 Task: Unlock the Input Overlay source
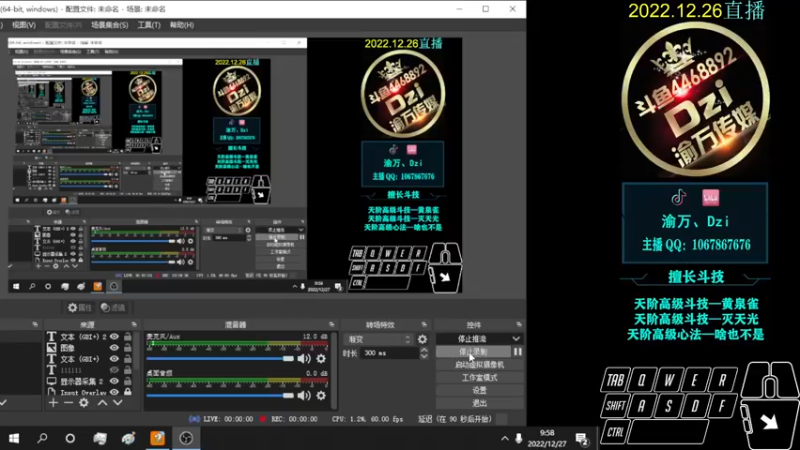point(128,392)
